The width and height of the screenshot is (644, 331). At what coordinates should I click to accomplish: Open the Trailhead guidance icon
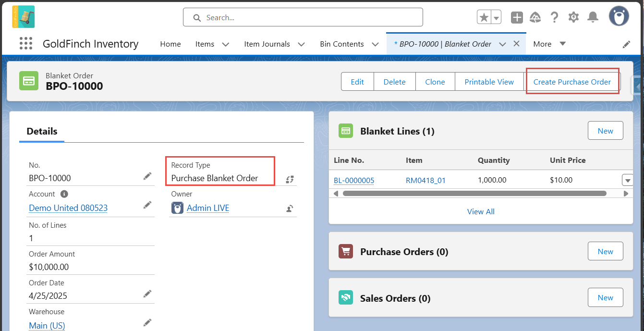pos(535,17)
